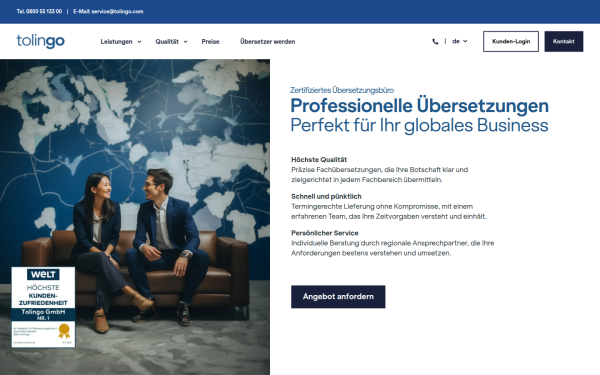
Task: Go to the Preise page
Action: 210,41
